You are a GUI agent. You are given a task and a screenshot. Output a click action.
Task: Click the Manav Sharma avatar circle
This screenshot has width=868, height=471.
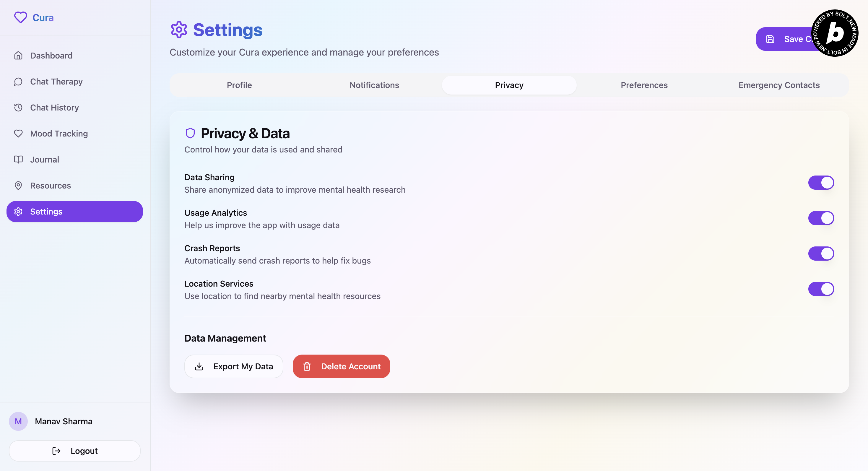coord(18,421)
